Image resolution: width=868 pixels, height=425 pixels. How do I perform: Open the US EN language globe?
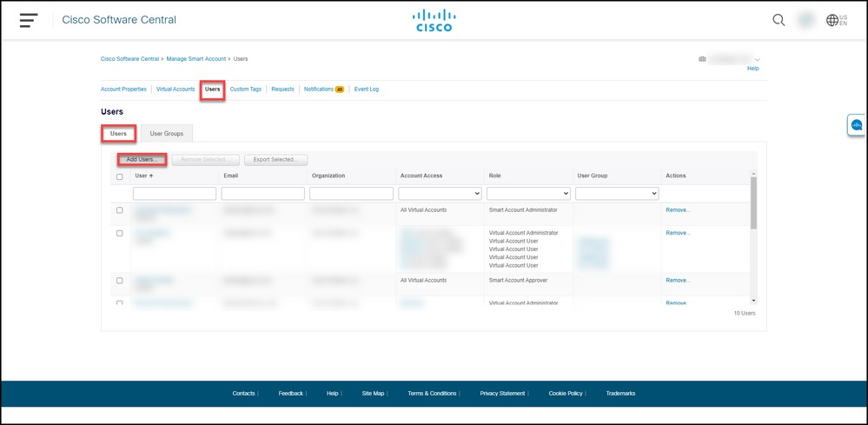point(837,20)
